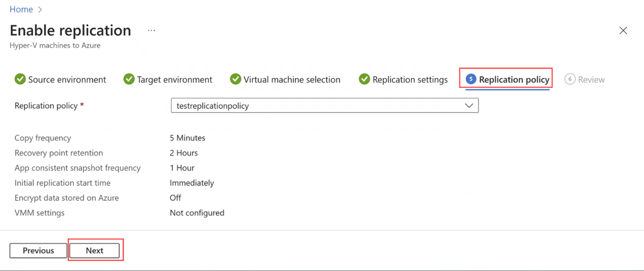Open the Virtual machine selection tab

point(292,79)
